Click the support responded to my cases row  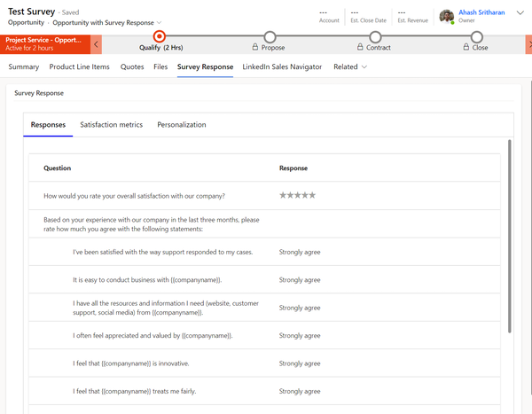pos(264,252)
